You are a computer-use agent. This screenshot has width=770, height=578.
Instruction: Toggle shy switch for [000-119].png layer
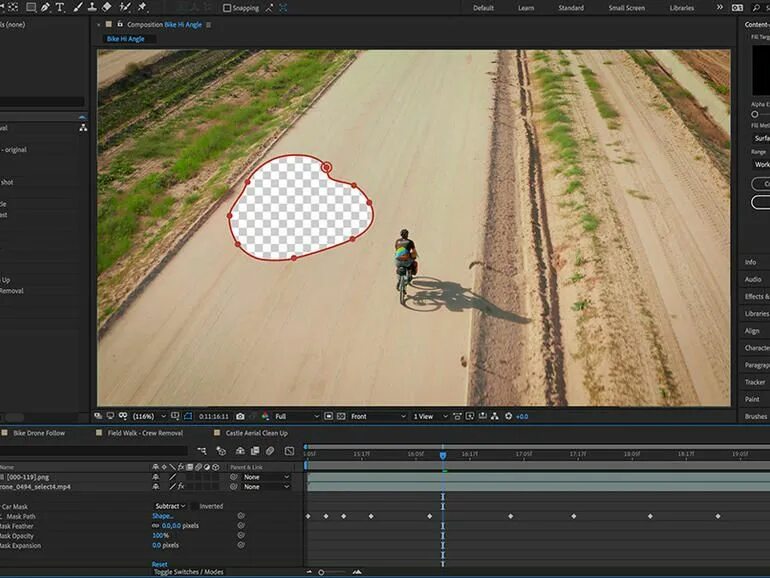(156, 477)
